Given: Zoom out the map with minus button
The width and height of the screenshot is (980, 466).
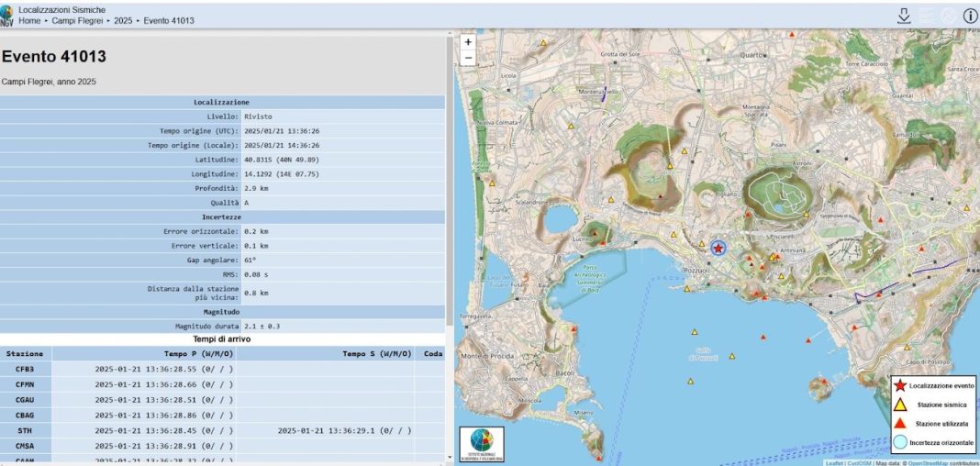Looking at the screenshot, I should [468, 59].
